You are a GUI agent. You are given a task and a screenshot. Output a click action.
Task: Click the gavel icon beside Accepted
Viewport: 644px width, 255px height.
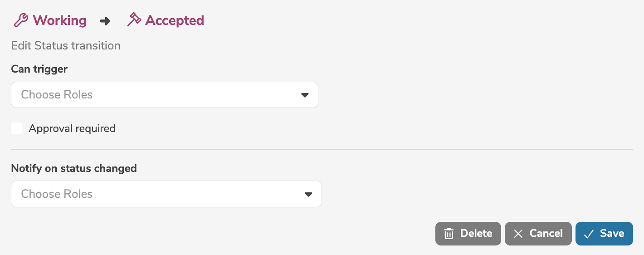click(134, 20)
